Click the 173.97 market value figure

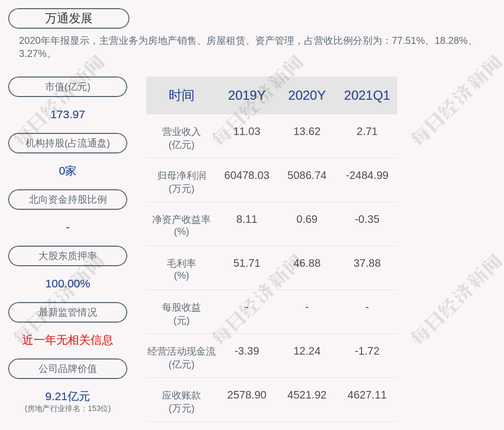tap(68, 114)
